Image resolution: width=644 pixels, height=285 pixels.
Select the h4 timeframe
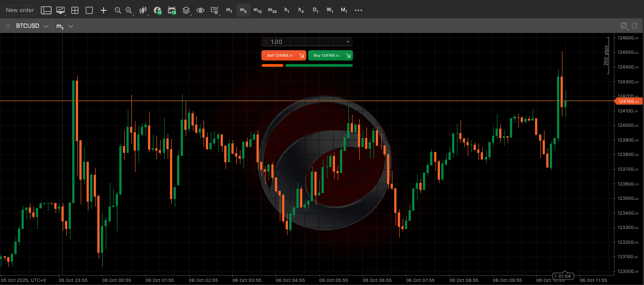point(301,10)
